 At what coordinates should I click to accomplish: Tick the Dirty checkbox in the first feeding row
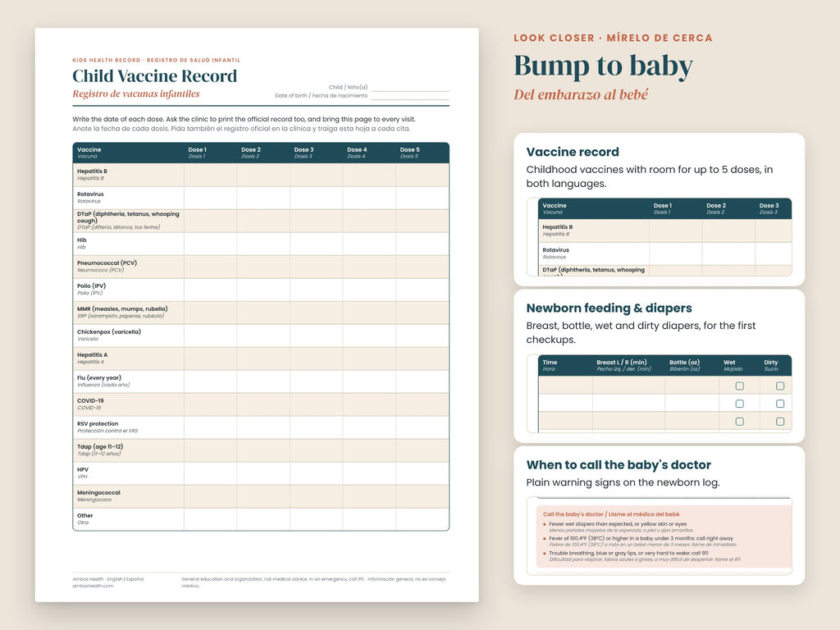coord(780,386)
